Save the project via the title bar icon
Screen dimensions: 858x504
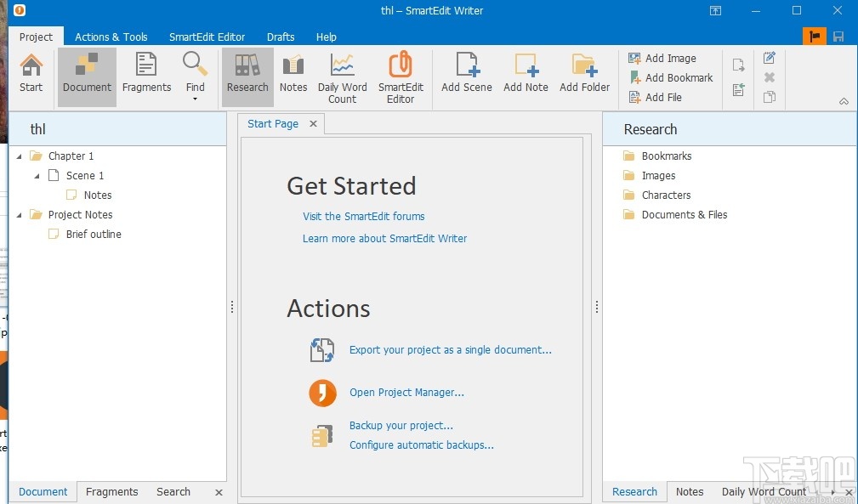coord(838,37)
